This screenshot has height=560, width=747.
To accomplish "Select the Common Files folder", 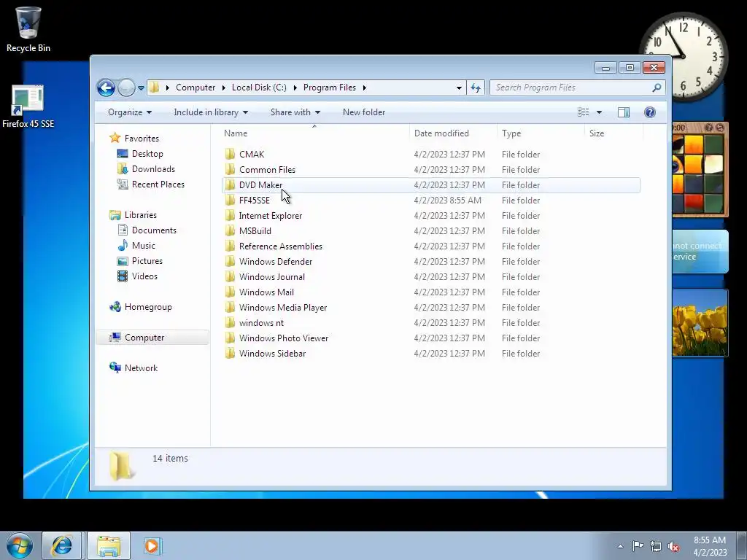I will point(431,169).
